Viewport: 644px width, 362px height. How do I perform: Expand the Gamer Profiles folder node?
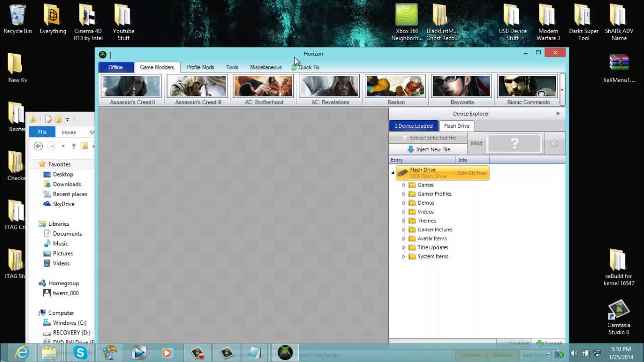click(x=404, y=194)
